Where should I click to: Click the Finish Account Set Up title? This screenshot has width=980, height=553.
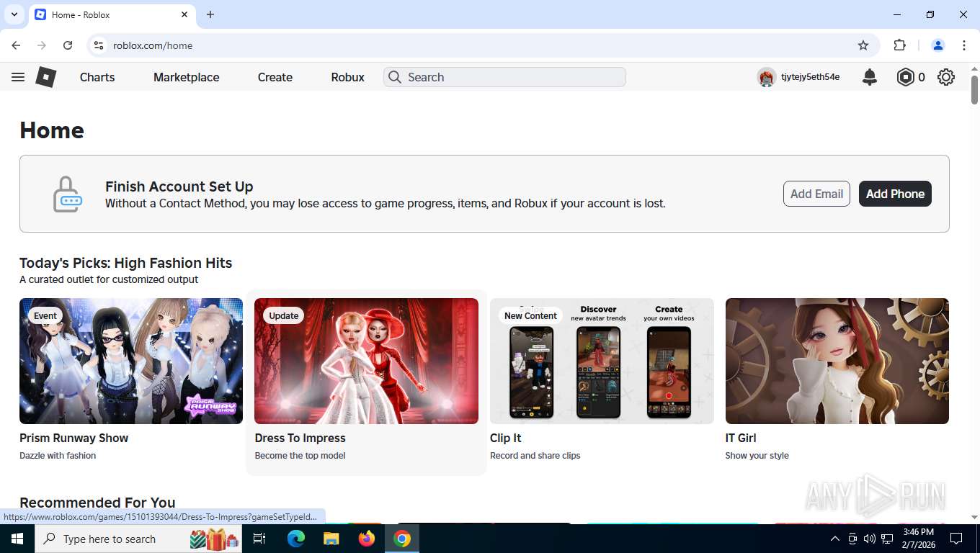tap(179, 186)
